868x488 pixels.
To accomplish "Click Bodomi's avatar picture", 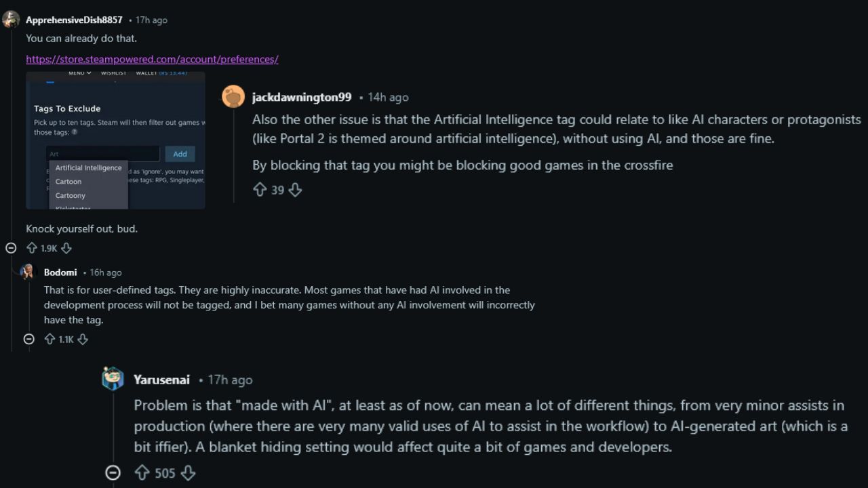I will [27, 272].
